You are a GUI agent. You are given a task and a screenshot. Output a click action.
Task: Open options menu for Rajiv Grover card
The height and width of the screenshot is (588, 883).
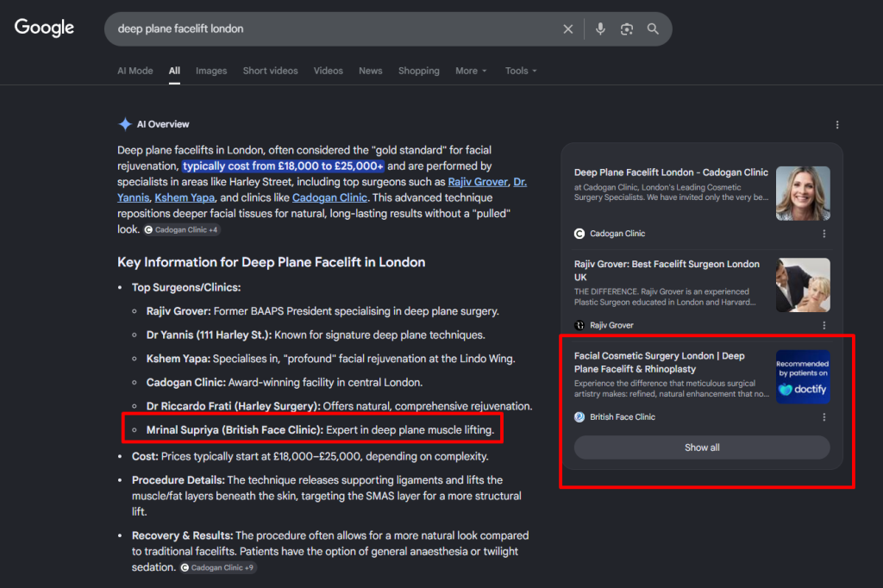(824, 326)
